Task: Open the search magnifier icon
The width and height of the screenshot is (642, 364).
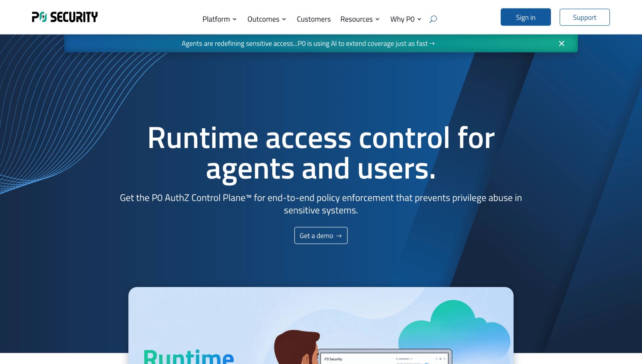Action: 433,19
